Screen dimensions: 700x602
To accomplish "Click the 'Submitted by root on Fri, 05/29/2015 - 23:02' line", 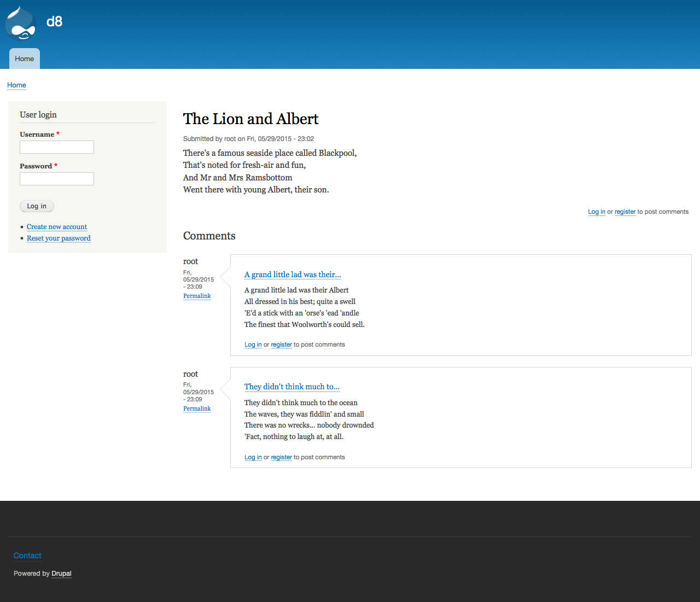I will point(249,139).
